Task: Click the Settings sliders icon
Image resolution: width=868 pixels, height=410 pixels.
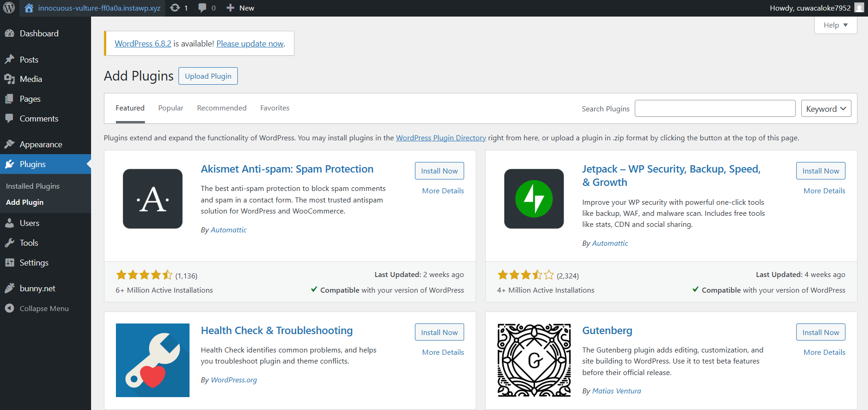Action: pyautogui.click(x=9, y=262)
